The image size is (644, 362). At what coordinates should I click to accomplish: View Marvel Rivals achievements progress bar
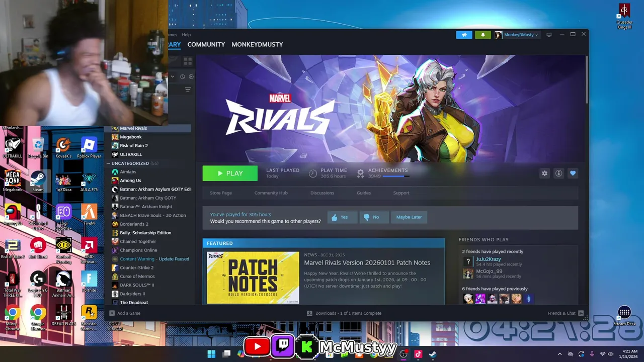coord(395,176)
